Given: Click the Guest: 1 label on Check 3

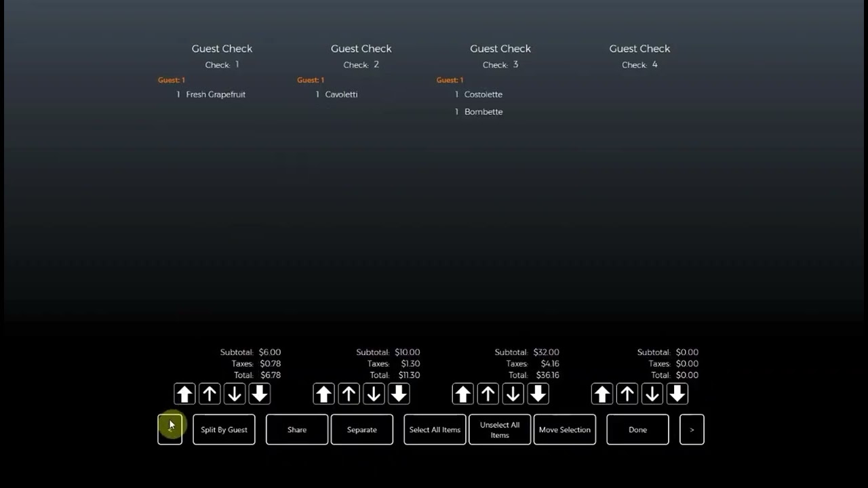Looking at the screenshot, I should click(x=450, y=80).
